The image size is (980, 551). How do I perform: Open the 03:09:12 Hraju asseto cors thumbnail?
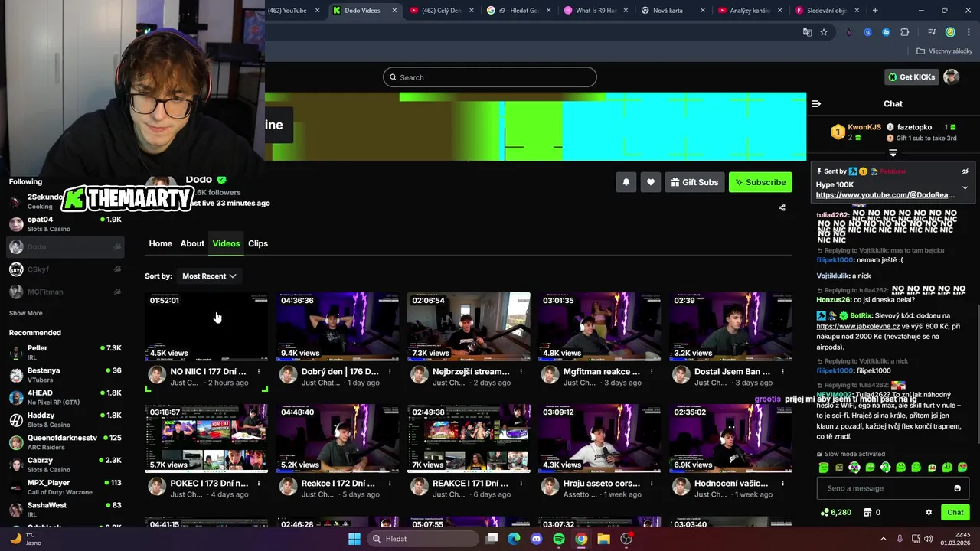[x=599, y=438]
